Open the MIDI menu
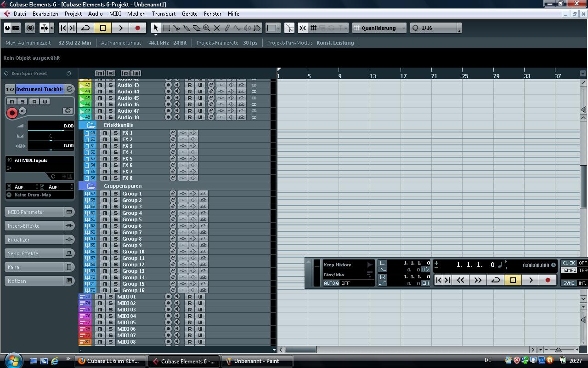The width and height of the screenshot is (588, 368). coord(115,14)
